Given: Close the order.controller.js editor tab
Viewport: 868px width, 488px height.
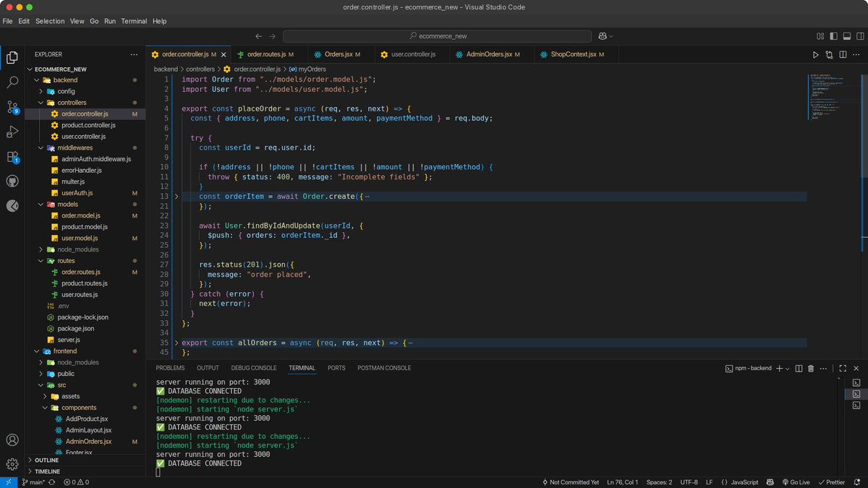Looking at the screenshot, I should pyautogui.click(x=223, y=54).
